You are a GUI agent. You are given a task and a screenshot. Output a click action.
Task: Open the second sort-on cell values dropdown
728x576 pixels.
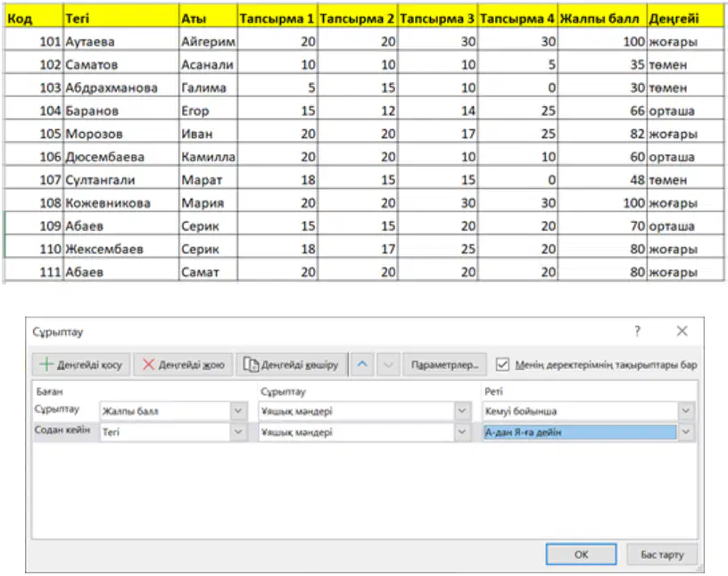tap(462, 432)
